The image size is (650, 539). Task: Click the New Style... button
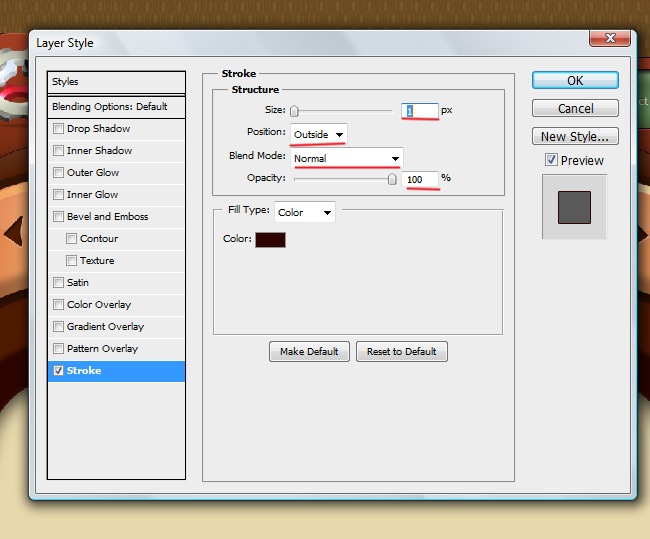point(574,137)
